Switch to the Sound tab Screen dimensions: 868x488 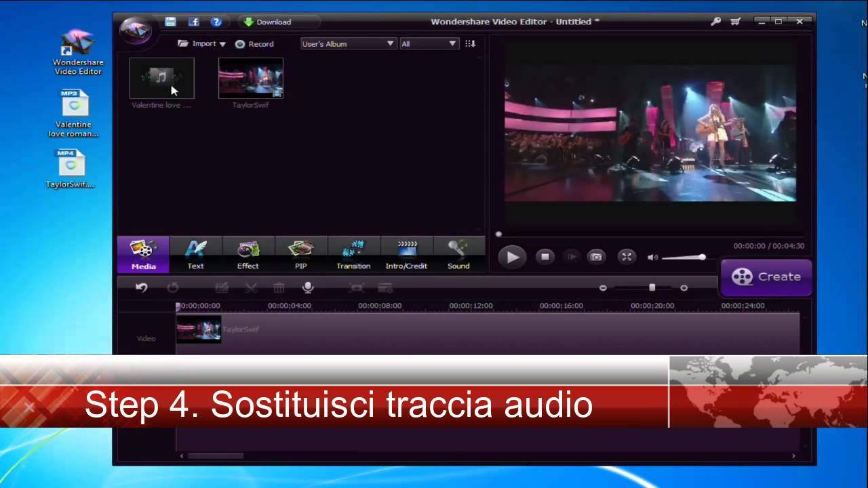[x=458, y=254]
